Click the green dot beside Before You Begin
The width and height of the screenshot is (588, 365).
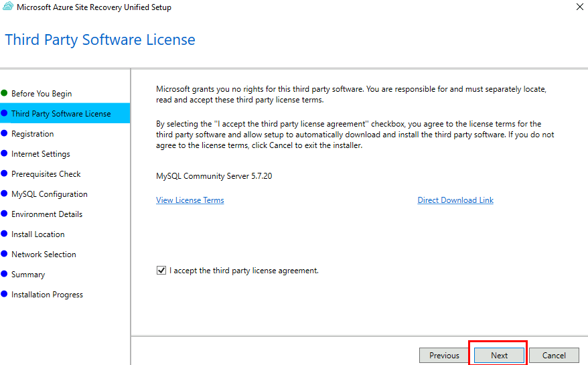[x=4, y=92]
